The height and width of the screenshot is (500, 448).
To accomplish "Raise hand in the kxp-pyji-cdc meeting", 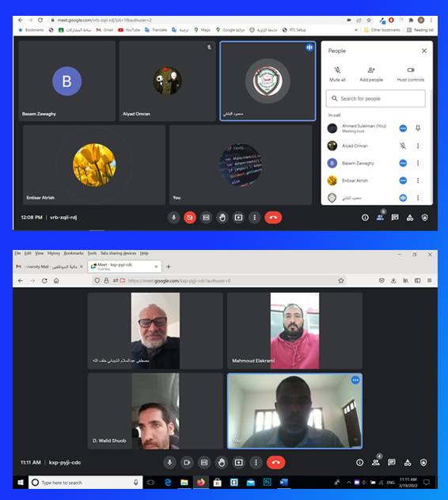I will coord(222,462).
